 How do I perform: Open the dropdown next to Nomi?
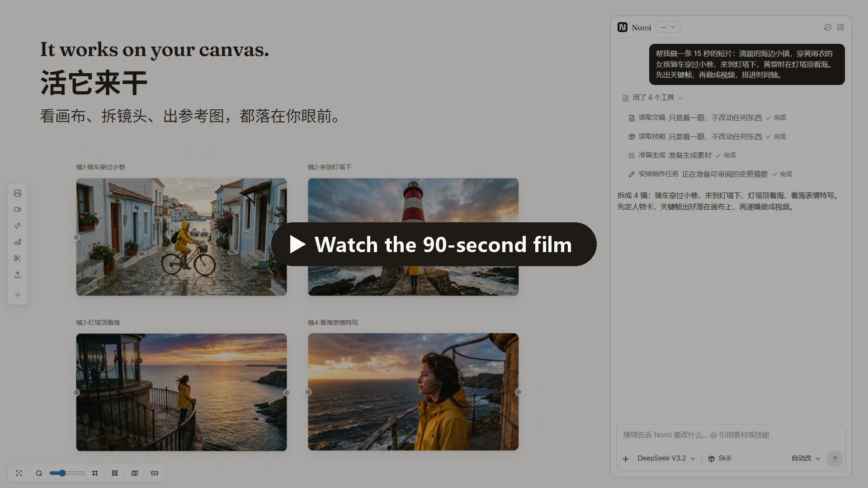pyautogui.click(x=668, y=27)
